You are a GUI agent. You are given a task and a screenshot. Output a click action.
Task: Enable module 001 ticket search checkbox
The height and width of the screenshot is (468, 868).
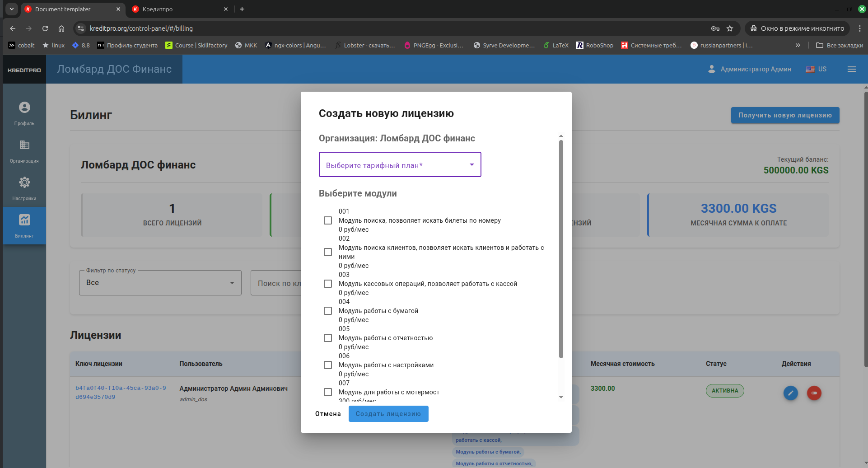click(x=328, y=220)
